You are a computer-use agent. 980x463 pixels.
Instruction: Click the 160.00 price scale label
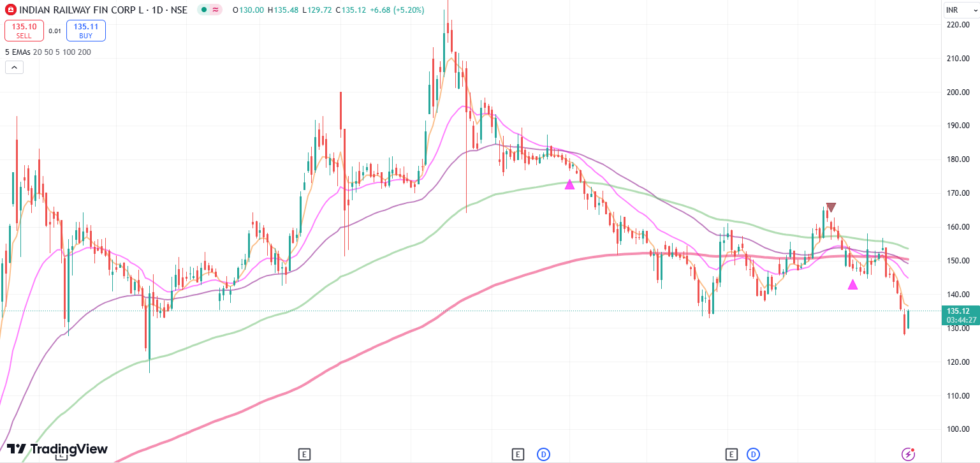click(x=959, y=227)
